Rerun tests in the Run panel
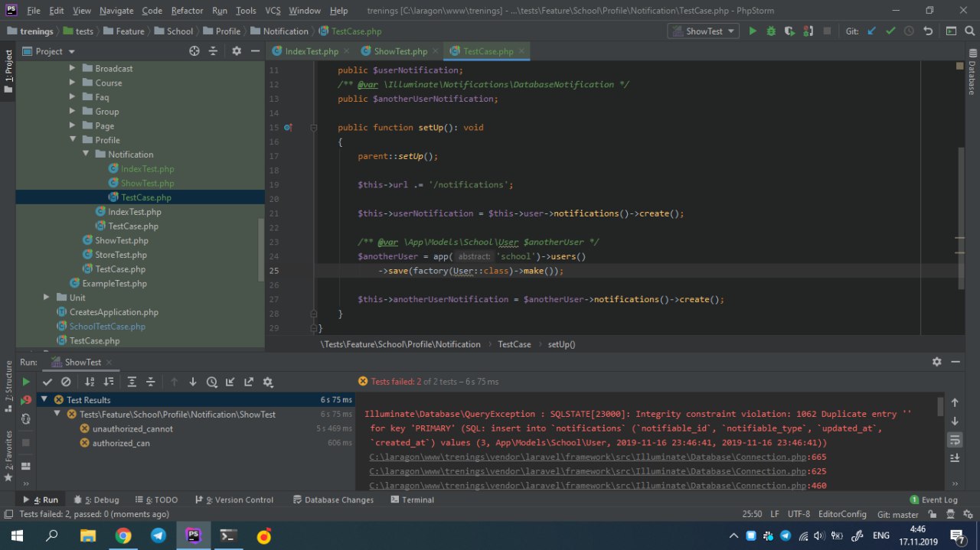This screenshot has width=980, height=550. pos(26,382)
